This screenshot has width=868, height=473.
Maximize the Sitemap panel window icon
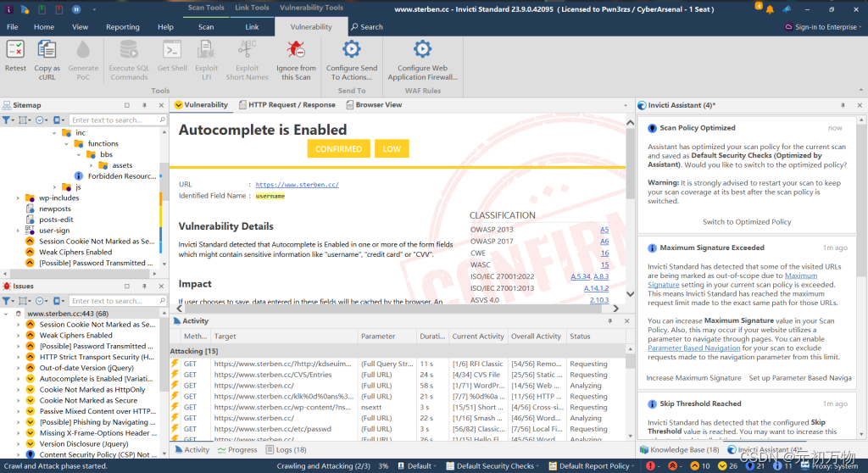pyautogui.click(x=127, y=105)
